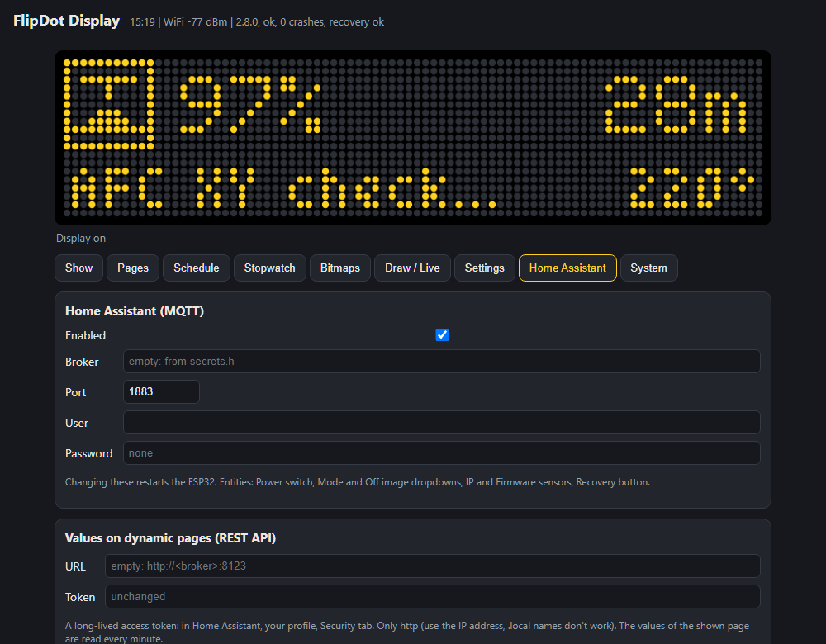Click into the Port field showing 1883
The height and width of the screenshot is (644, 826).
pos(161,392)
